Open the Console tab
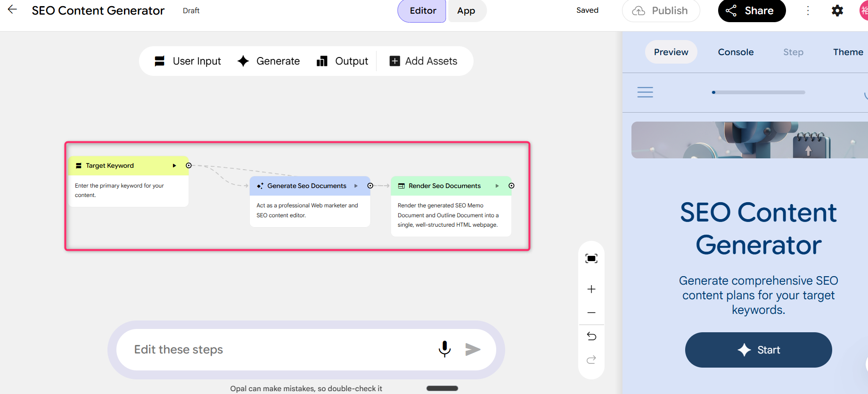The image size is (868, 394). click(x=735, y=52)
